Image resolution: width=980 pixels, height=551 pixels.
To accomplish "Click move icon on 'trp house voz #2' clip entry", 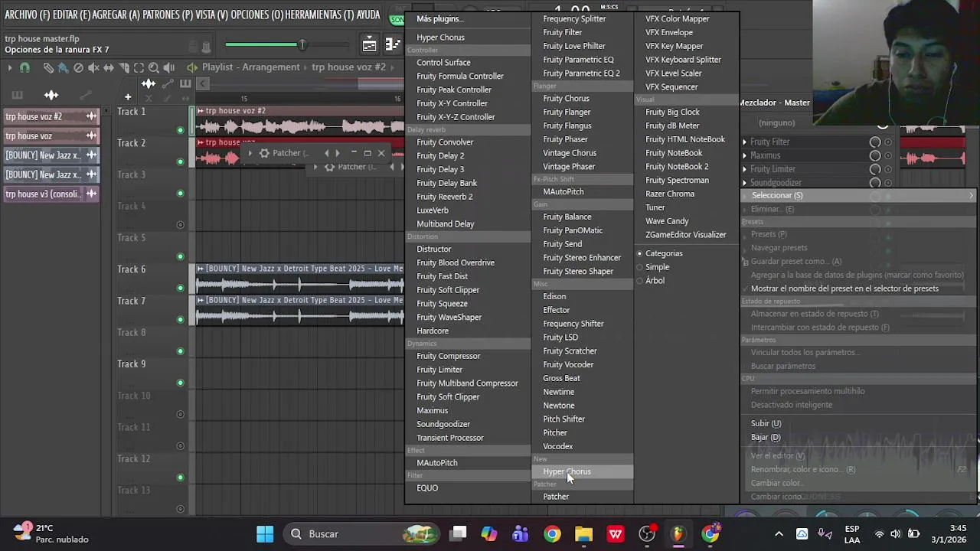I will tap(91, 116).
